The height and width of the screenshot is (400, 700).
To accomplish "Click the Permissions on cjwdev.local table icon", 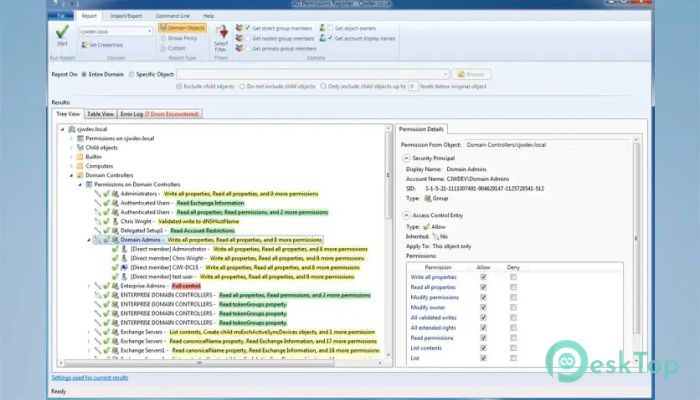I will point(80,138).
